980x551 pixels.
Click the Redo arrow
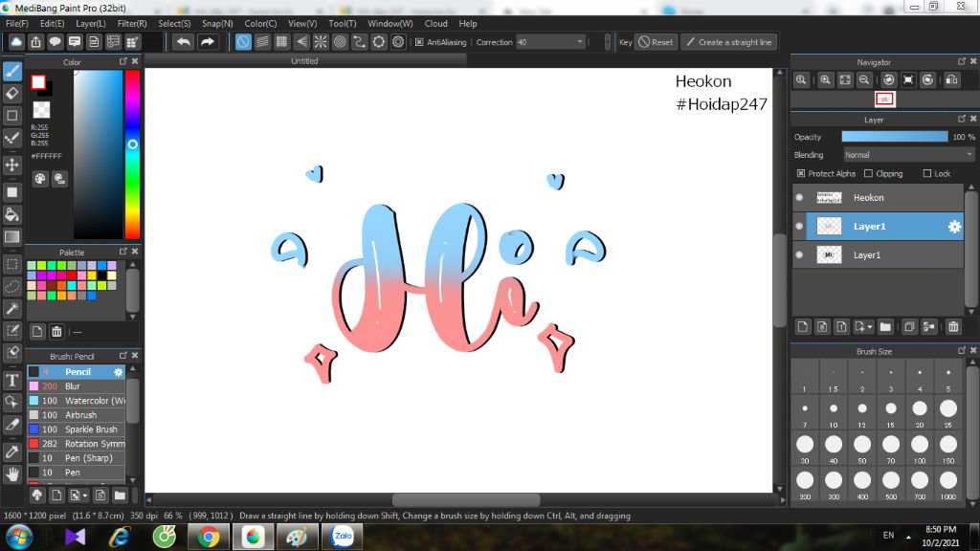tap(208, 42)
